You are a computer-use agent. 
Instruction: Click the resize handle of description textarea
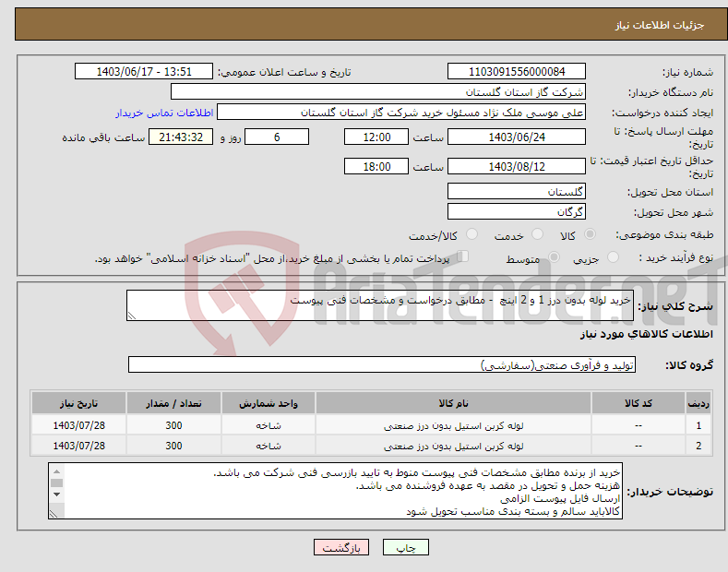132,316
